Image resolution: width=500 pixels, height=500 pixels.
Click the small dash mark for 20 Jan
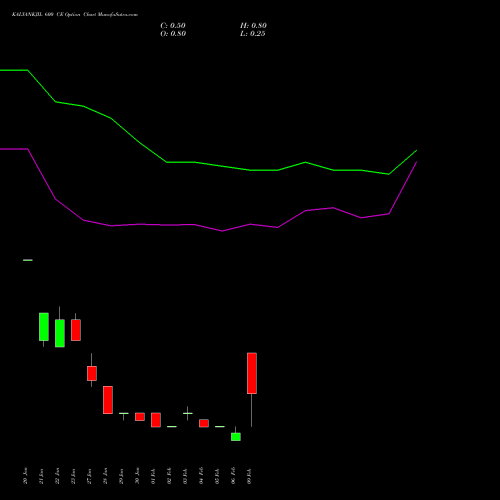click(28, 260)
